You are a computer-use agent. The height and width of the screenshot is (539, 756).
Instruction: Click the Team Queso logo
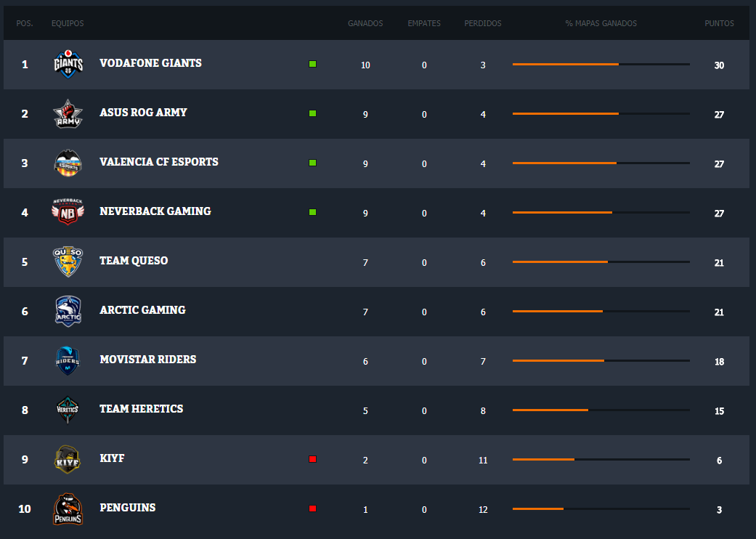pos(68,262)
